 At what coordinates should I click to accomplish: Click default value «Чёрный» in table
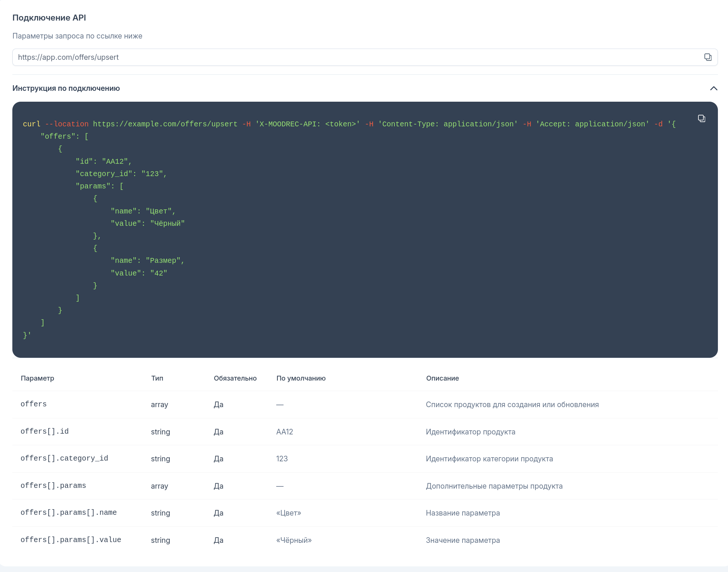294,540
